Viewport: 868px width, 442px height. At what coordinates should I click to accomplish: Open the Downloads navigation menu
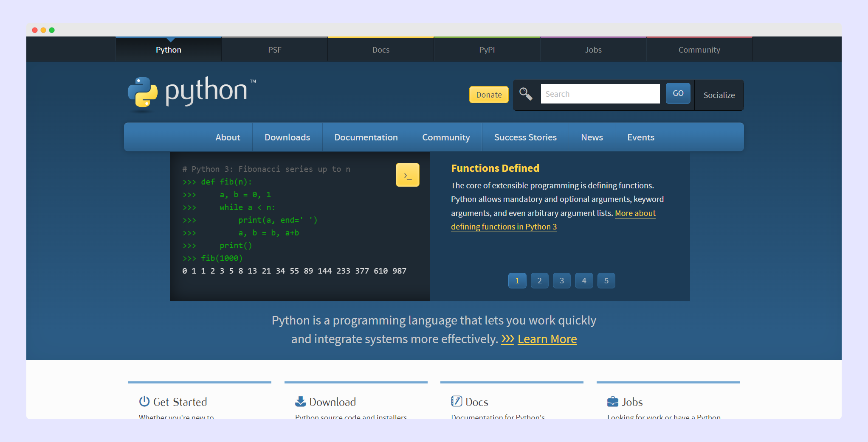click(x=287, y=137)
